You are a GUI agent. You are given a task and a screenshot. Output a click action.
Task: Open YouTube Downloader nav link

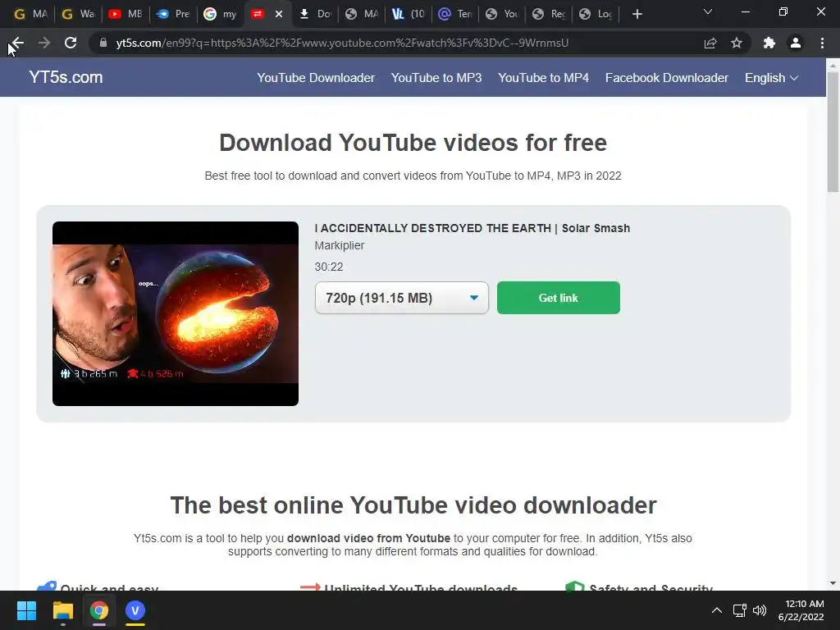tap(316, 78)
